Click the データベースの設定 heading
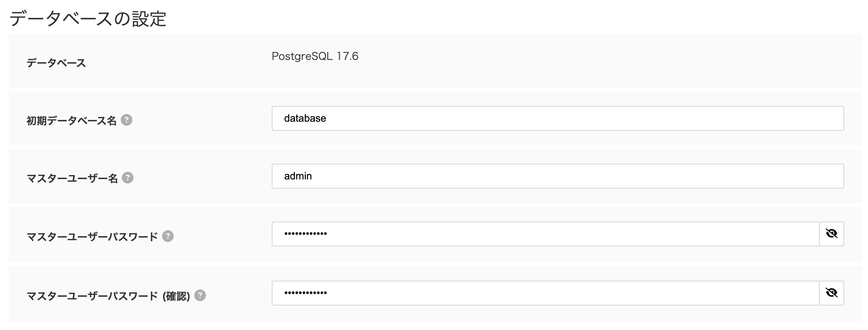 pos(88,19)
